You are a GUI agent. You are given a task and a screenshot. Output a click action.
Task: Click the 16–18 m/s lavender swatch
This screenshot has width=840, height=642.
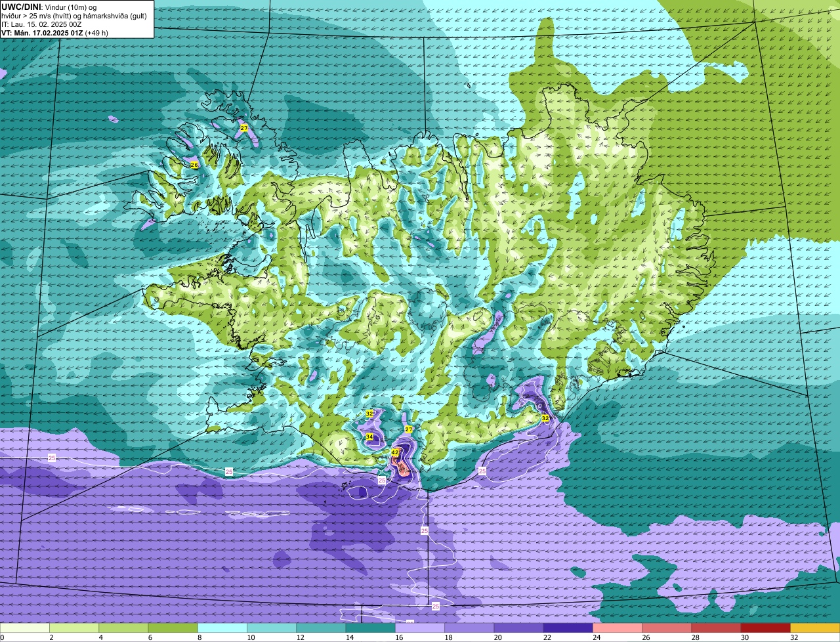pyautogui.click(x=420, y=628)
